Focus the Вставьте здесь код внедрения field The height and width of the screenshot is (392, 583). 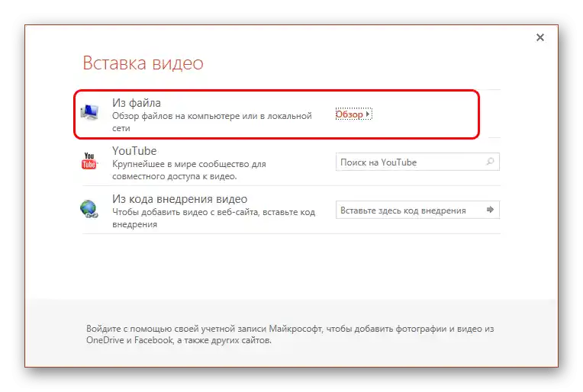tap(417, 210)
